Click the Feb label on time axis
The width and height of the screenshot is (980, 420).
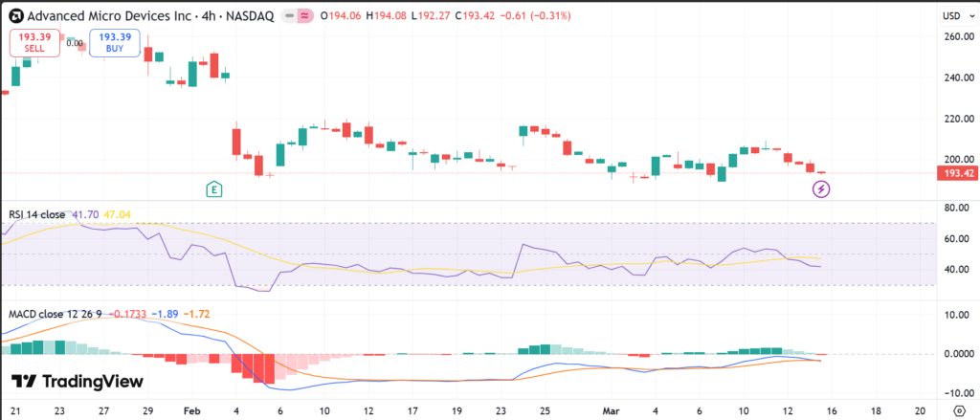(x=192, y=409)
